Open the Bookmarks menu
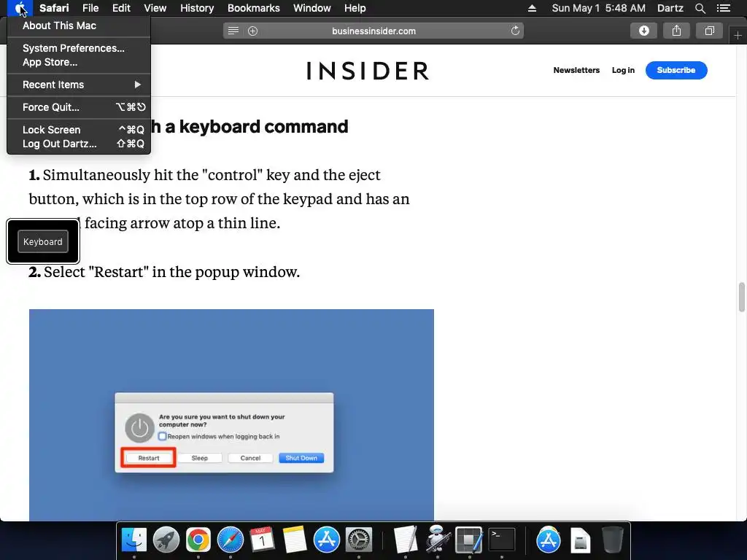 pos(253,8)
